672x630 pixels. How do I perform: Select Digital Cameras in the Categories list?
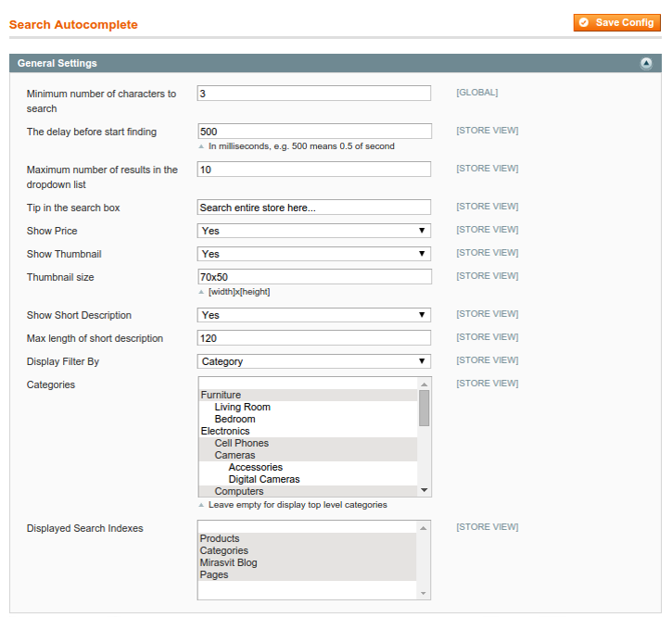308,479
